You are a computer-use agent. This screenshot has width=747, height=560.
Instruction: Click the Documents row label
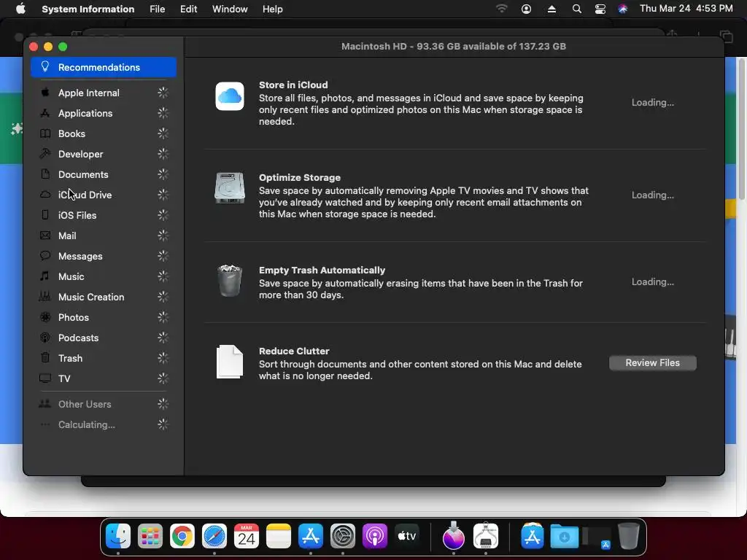pyautogui.click(x=83, y=174)
